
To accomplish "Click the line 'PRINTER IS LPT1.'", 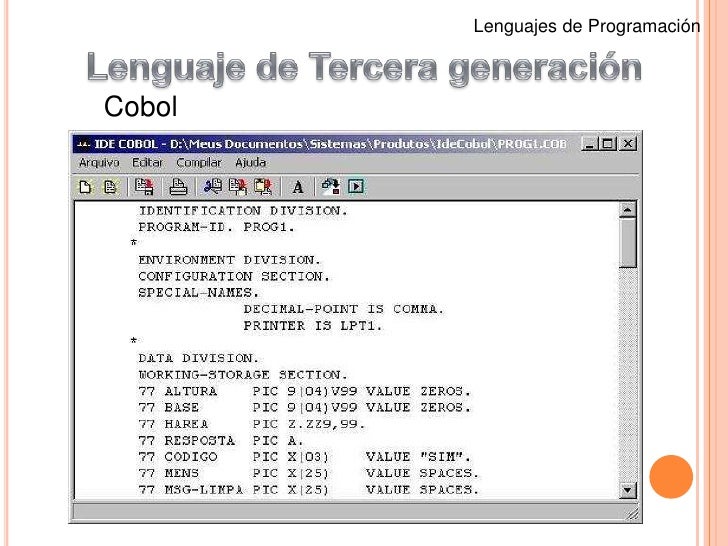I will [x=313, y=326].
